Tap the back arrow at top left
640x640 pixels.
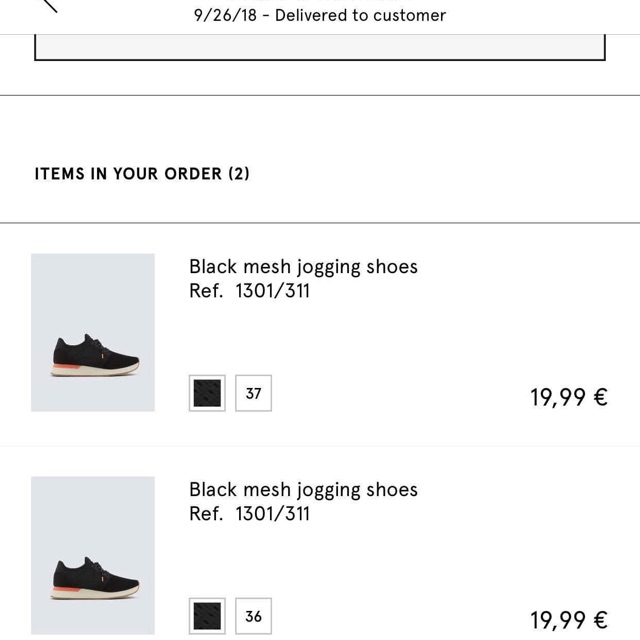coord(47,4)
